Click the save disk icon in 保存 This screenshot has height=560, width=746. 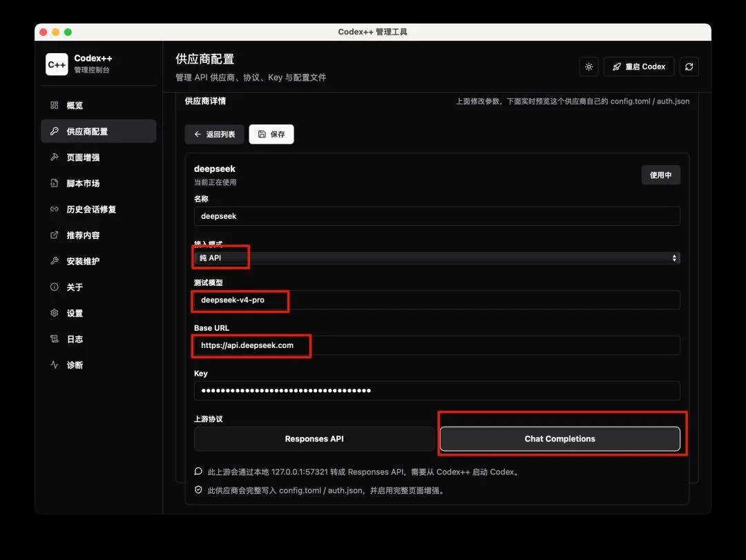coord(262,134)
